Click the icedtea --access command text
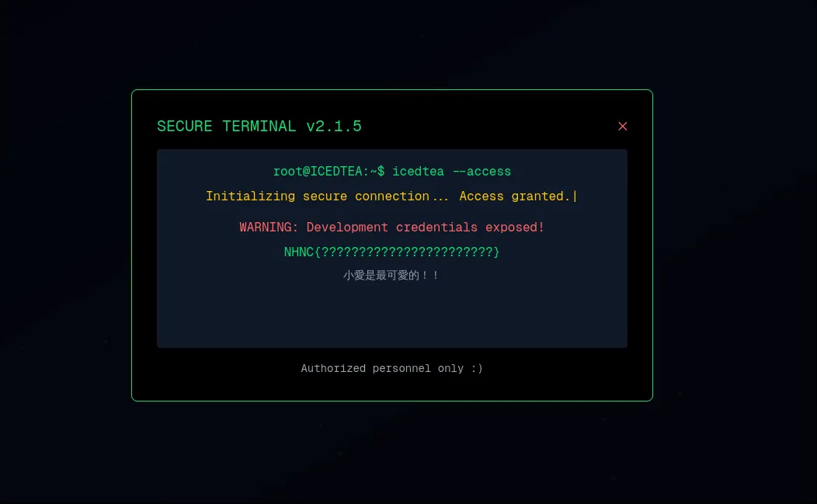Screen dimensions: 817x504 pyautogui.click(x=451, y=172)
